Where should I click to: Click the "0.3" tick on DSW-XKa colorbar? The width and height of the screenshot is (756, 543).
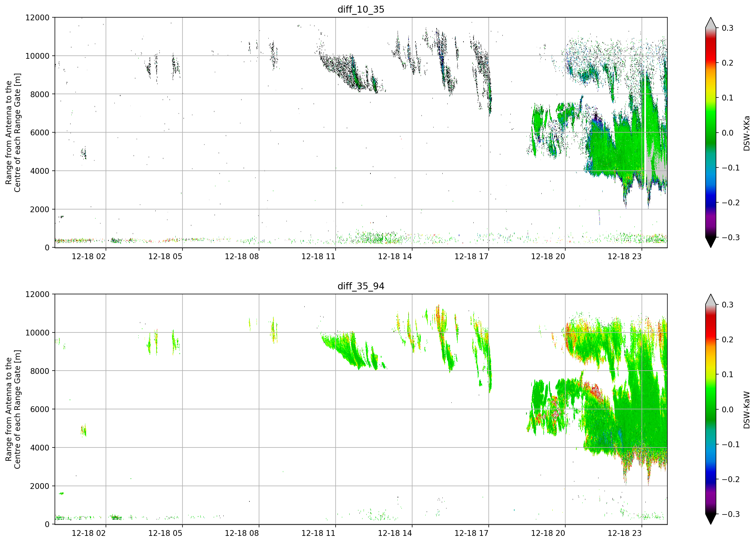click(x=728, y=28)
